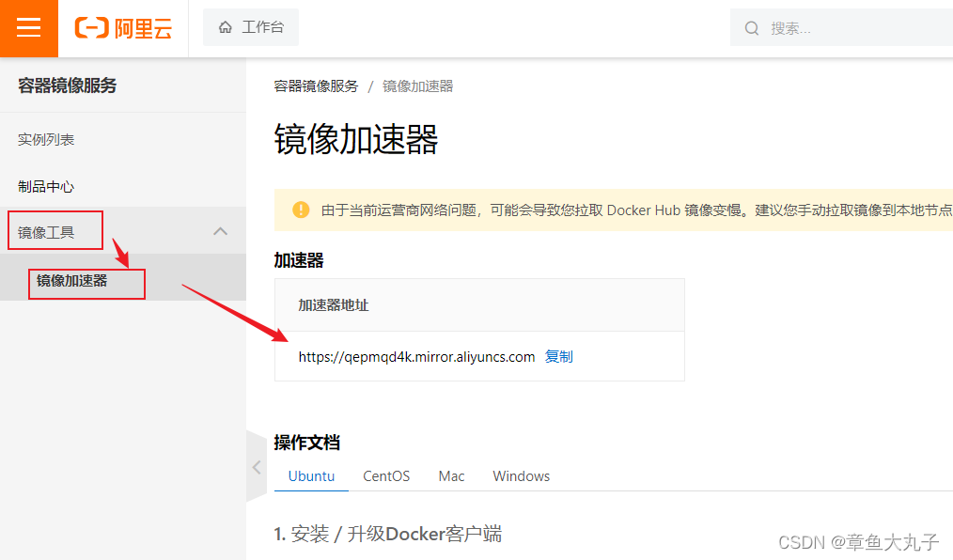
Task: Click the 镜像加速器 page heading
Action: click(x=356, y=139)
